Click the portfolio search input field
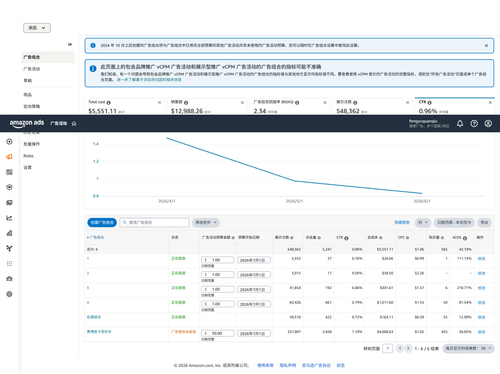The height and width of the screenshot is (374, 500). pos(155,222)
